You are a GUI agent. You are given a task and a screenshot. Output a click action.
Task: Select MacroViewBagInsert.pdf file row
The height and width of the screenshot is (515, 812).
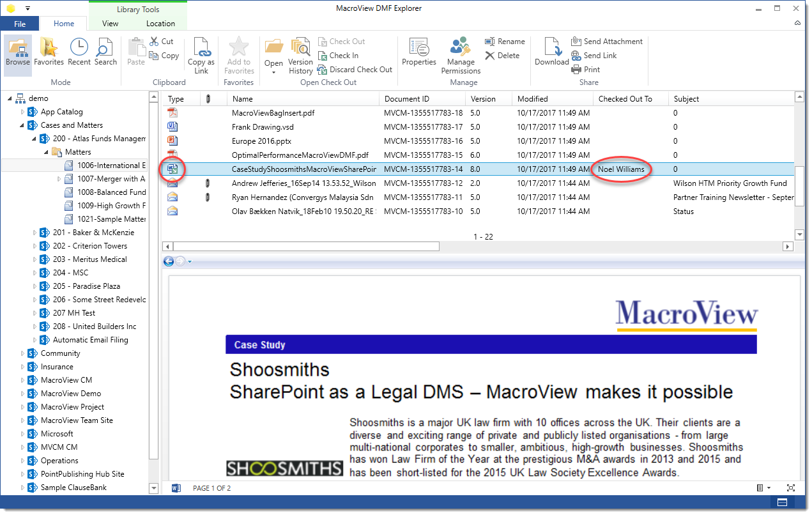pyautogui.click(x=478, y=112)
